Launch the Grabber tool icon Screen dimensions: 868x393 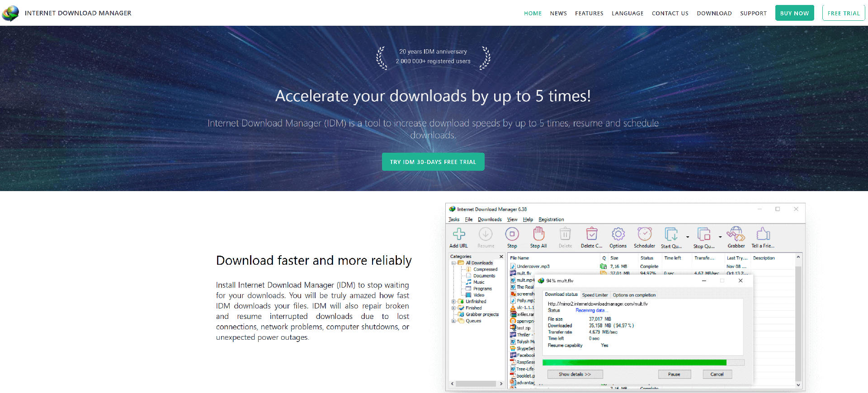pyautogui.click(x=736, y=234)
